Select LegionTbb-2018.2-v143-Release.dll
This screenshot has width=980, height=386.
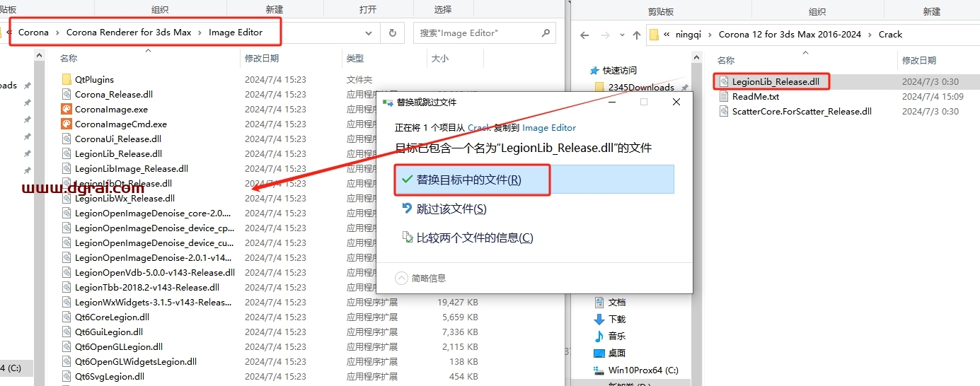(x=147, y=288)
